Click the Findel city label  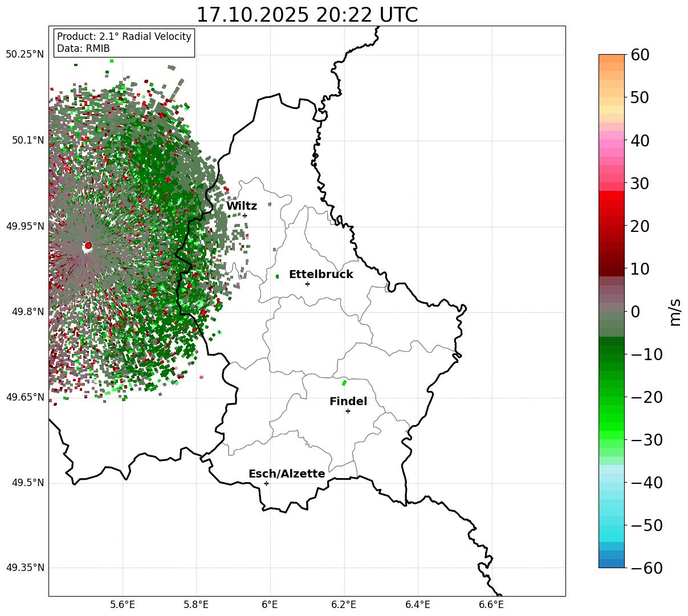tap(348, 402)
